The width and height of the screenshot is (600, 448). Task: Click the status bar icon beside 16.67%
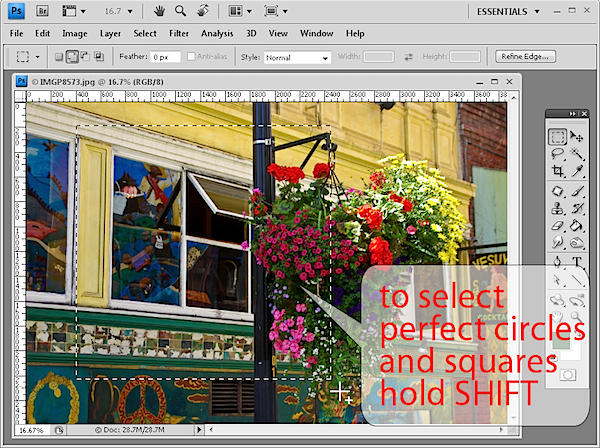click(59, 430)
